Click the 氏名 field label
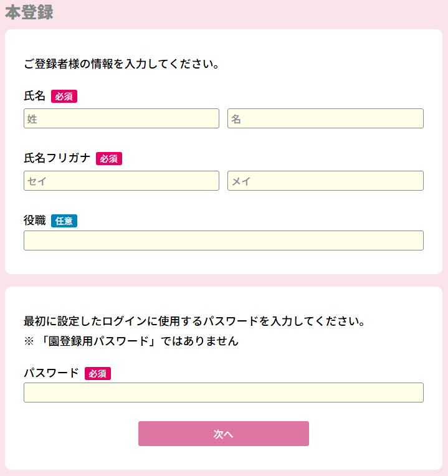 [x=35, y=97]
